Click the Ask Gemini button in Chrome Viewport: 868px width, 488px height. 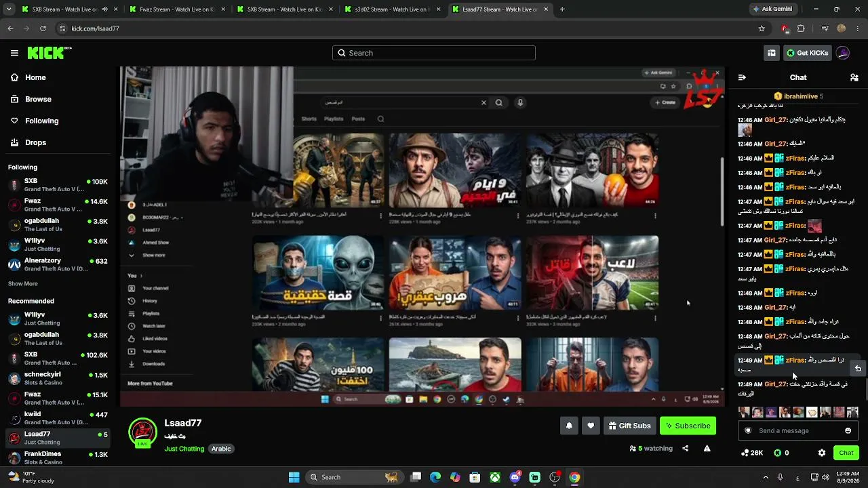[x=772, y=9]
